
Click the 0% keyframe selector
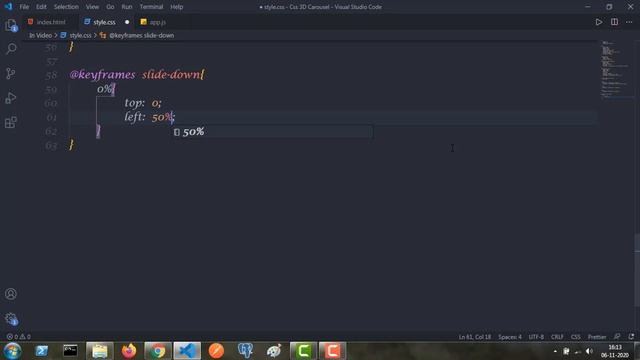pos(104,89)
